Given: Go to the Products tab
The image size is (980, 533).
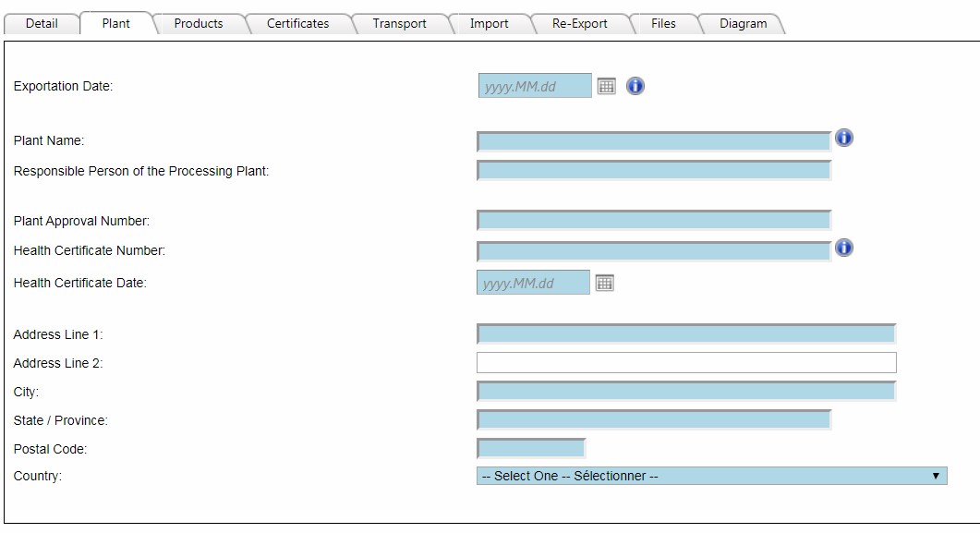Looking at the screenshot, I should tap(199, 24).
